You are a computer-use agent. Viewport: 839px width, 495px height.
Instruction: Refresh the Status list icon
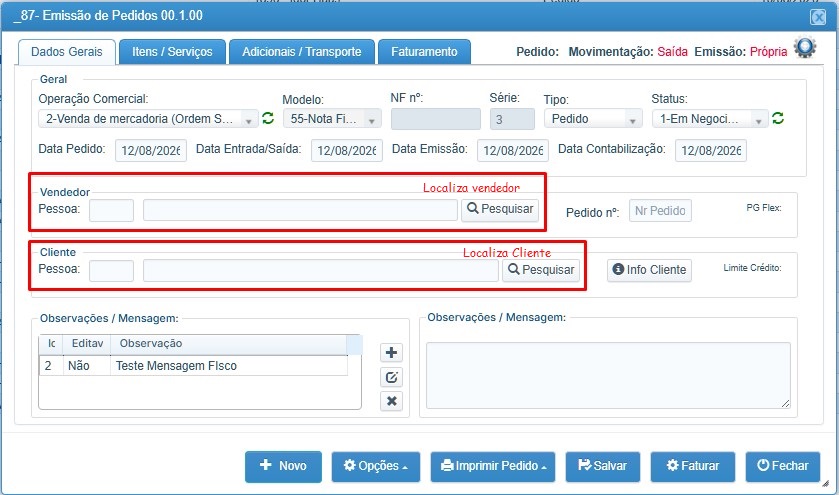click(x=778, y=118)
